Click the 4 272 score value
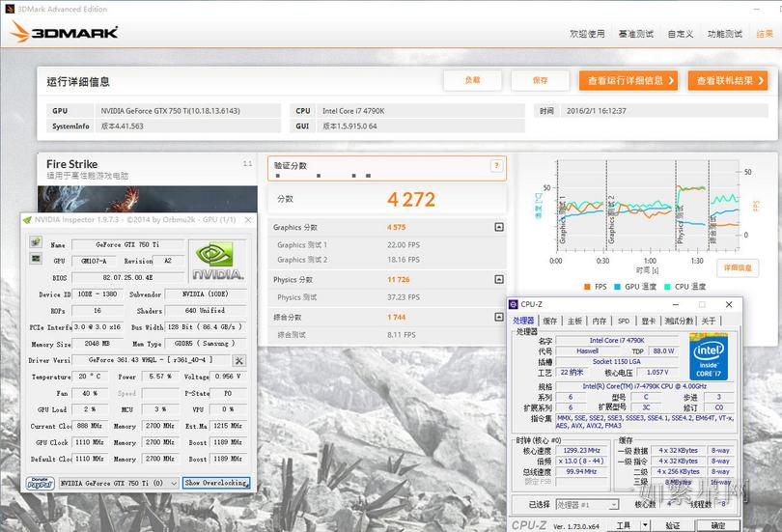Viewport: 782px width, 532px height. click(411, 200)
